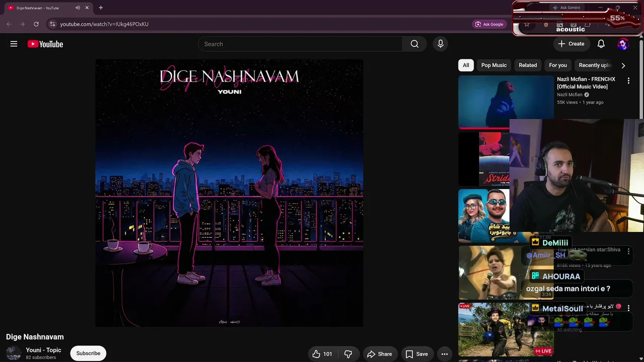The width and height of the screenshot is (644, 362).
Task: Click the Dige Nashnavam video title text
Action: (35, 337)
